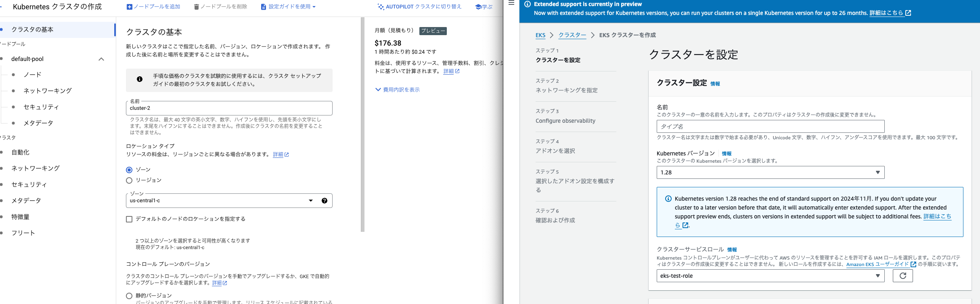980x304 pixels.
Task: Click the info icon in GKE notice box
Action: [x=140, y=80]
